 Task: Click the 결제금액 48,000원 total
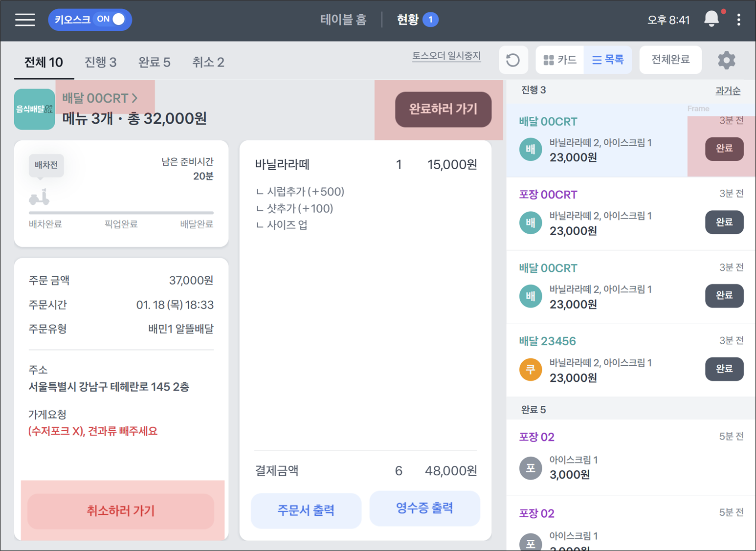coord(366,471)
